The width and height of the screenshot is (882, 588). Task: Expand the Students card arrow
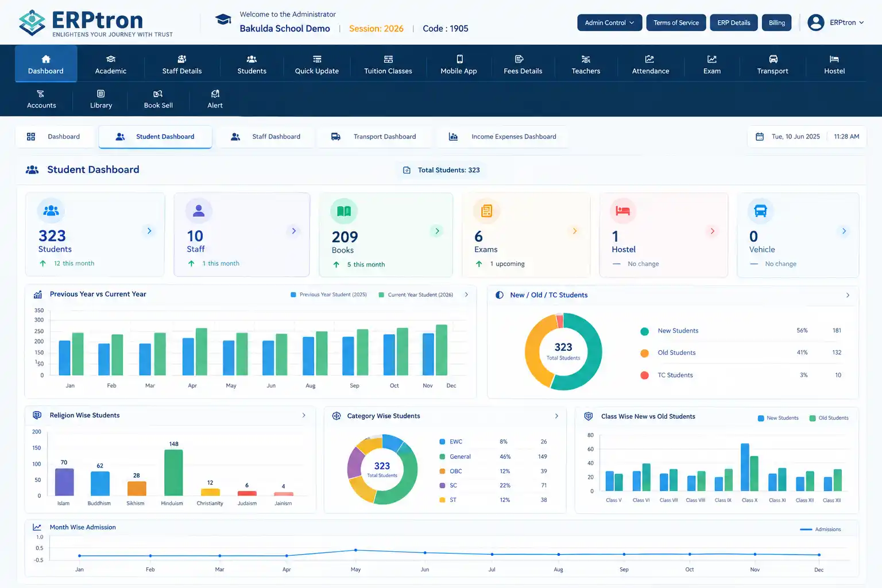coord(149,231)
